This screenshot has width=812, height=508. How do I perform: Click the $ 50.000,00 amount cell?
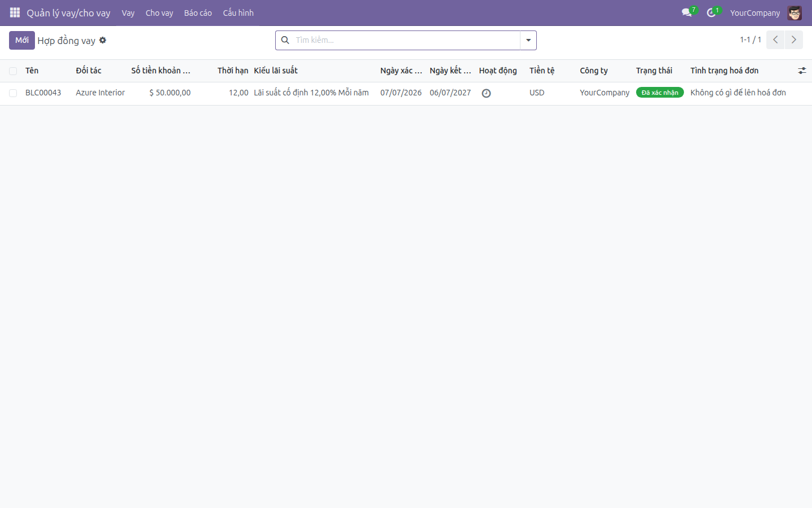coord(170,93)
